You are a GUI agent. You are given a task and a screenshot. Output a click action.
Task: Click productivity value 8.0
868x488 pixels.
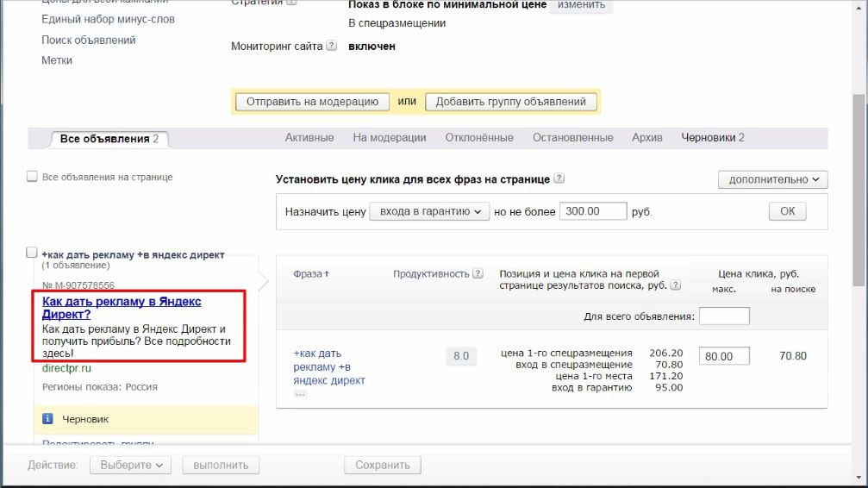point(461,356)
